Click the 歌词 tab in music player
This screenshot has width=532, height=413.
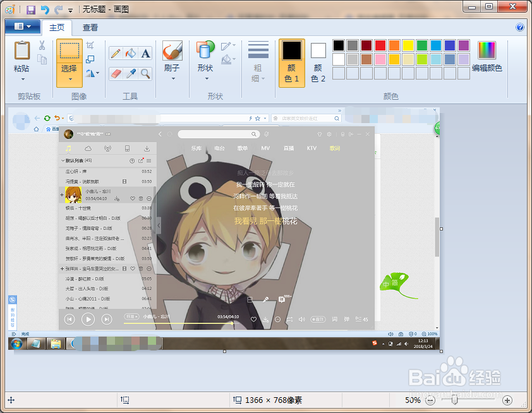(x=334, y=148)
